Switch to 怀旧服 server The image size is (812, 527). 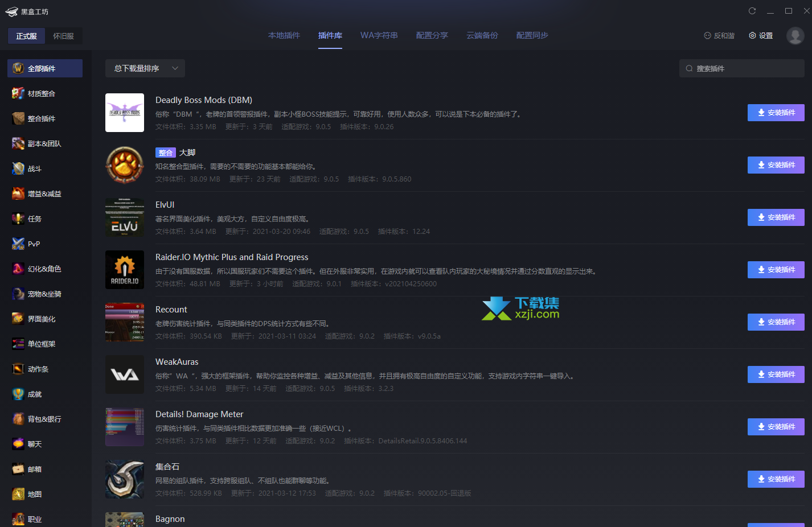(x=64, y=36)
